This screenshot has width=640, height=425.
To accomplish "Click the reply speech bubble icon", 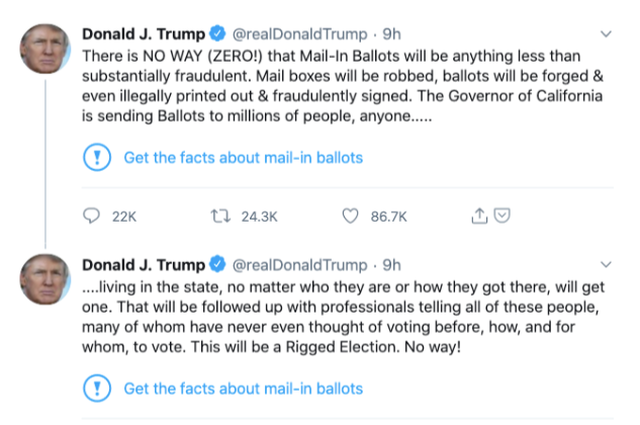I will pos(92,215).
